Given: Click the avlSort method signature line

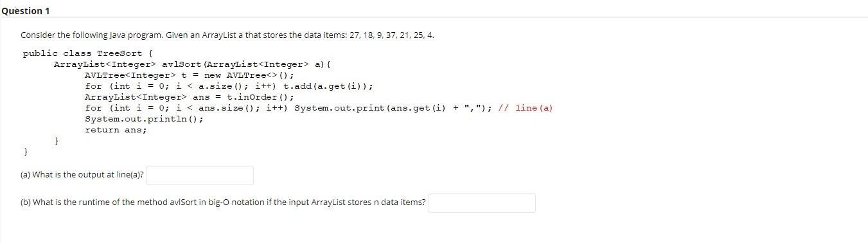Looking at the screenshot, I should [191, 64].
